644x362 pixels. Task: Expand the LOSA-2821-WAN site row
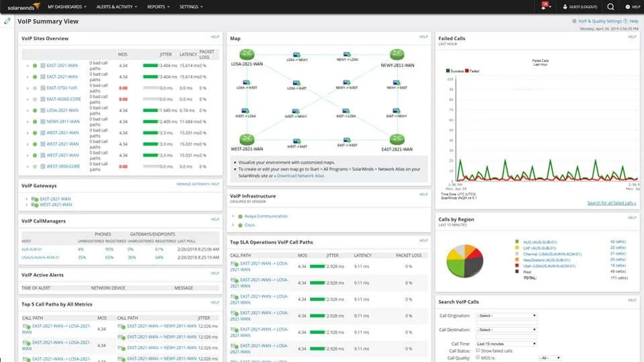(28, 111)
